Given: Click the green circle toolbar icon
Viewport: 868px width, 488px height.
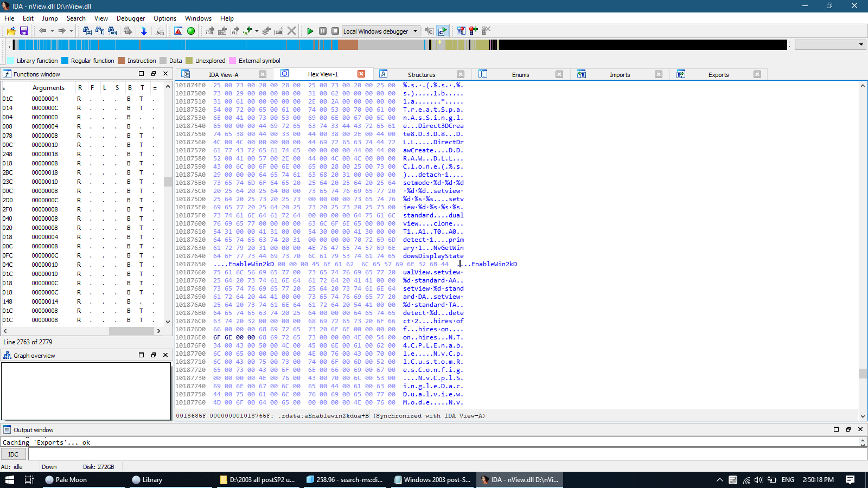Looking at the screenshot, I should [191, 31].
